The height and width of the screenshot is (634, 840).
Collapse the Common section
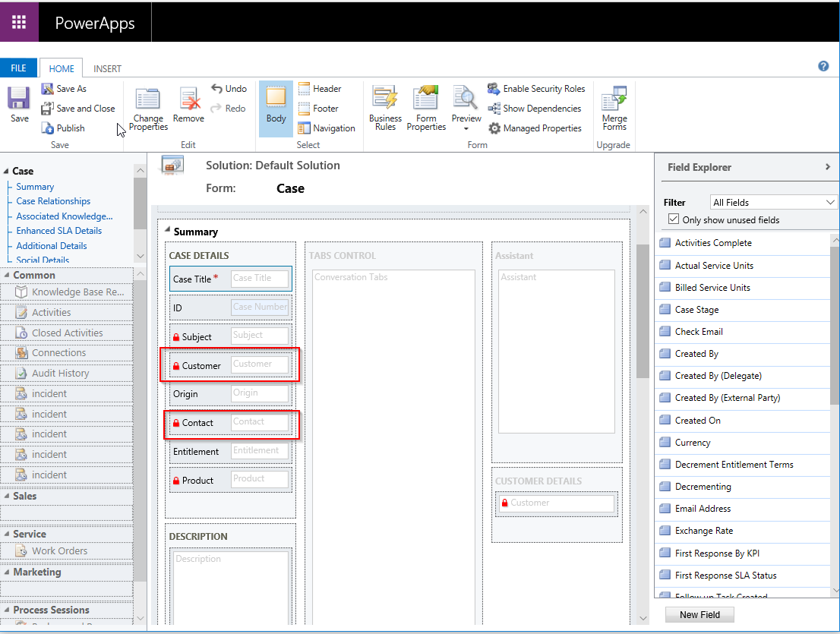click(x=7, y=275)
